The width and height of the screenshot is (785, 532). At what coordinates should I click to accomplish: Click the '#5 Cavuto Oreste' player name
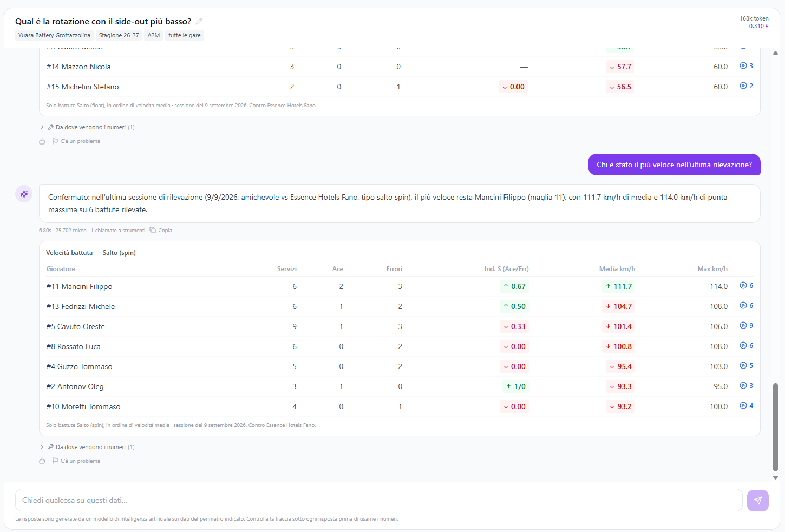coord(76,326)
